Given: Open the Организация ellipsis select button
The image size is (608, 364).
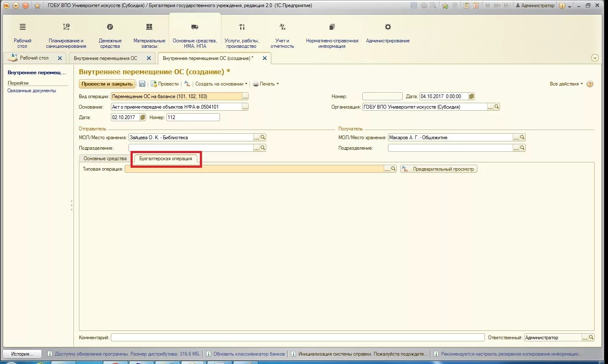Looking at the screenshot, I should [x=490, y=107].
